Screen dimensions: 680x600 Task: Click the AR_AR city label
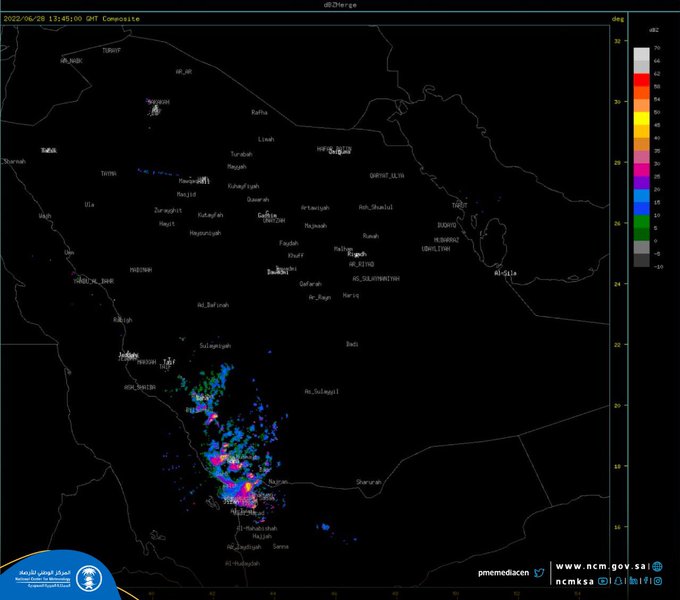tap(184, 72)
